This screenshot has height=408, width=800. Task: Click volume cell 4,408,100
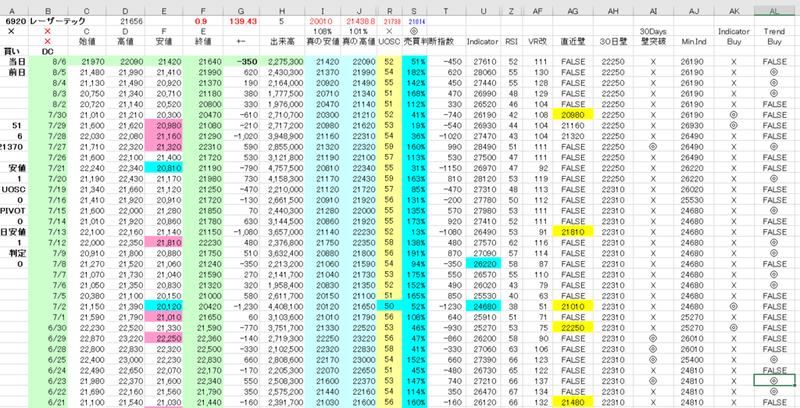(282, 307)
